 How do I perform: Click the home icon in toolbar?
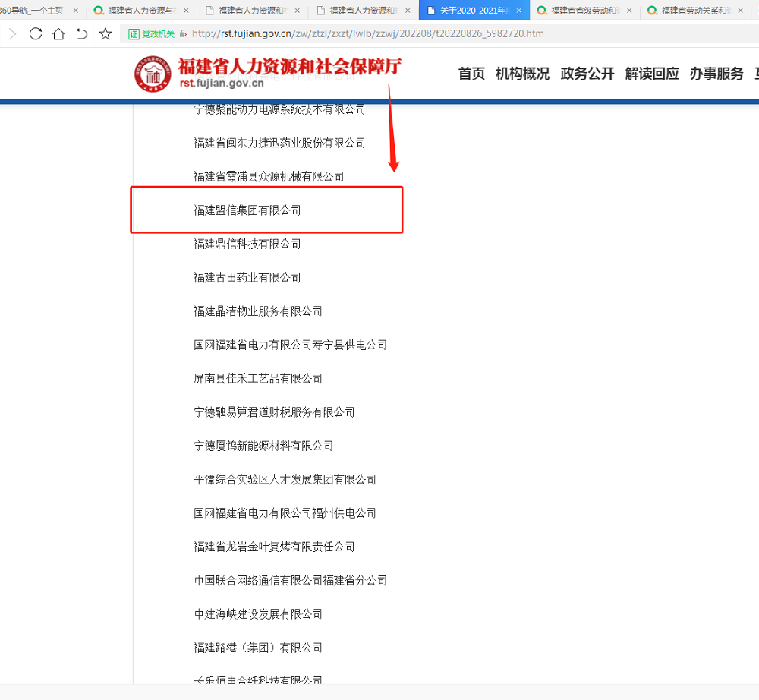(x=58, y=34)
